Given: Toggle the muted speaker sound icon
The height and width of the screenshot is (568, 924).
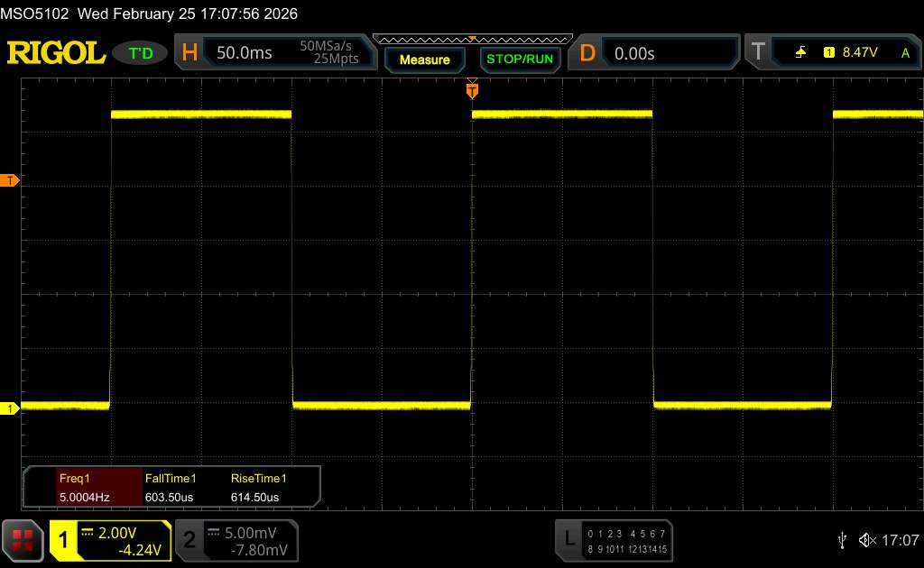Looking at the screenshot, I should [x=866, y=539].
